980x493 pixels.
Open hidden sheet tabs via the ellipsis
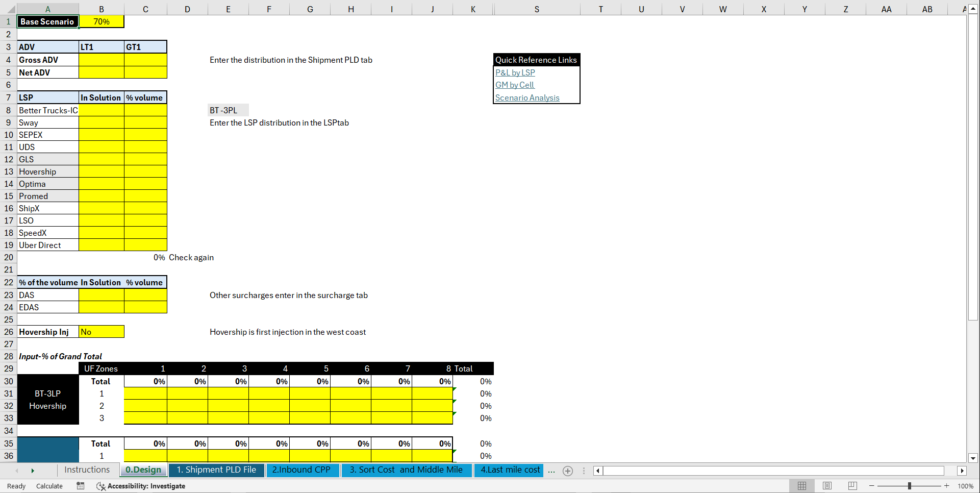pos(551,472)
